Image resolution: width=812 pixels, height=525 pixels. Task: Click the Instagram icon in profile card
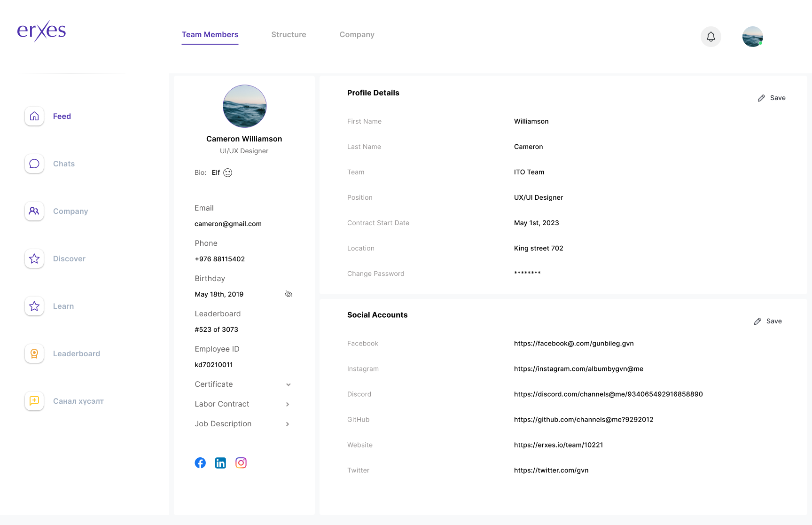coord(241,463)
